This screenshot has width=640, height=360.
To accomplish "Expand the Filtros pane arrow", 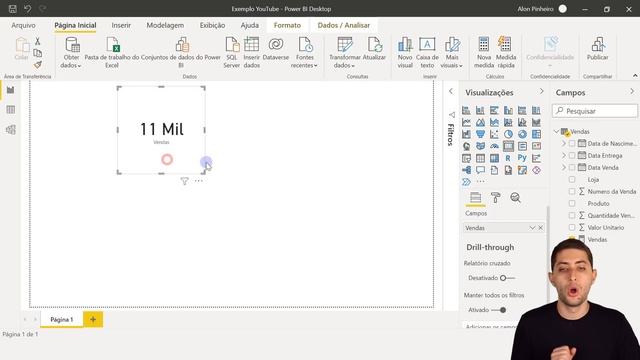I will 451,91.
